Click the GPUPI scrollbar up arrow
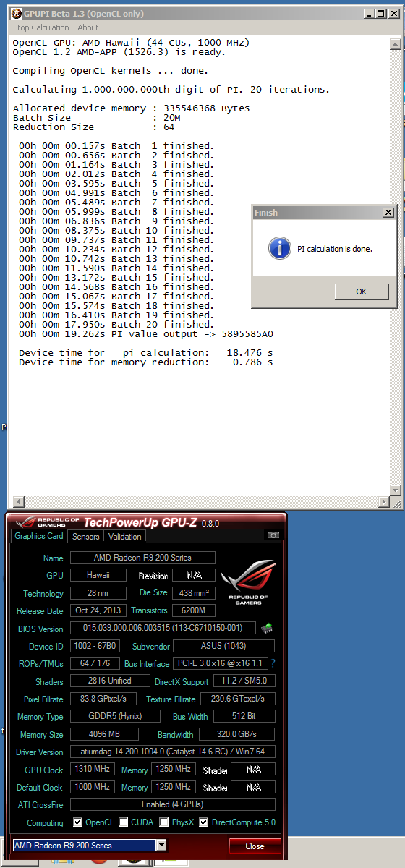This screenshot has width=405, height=868. coord(395,43)
